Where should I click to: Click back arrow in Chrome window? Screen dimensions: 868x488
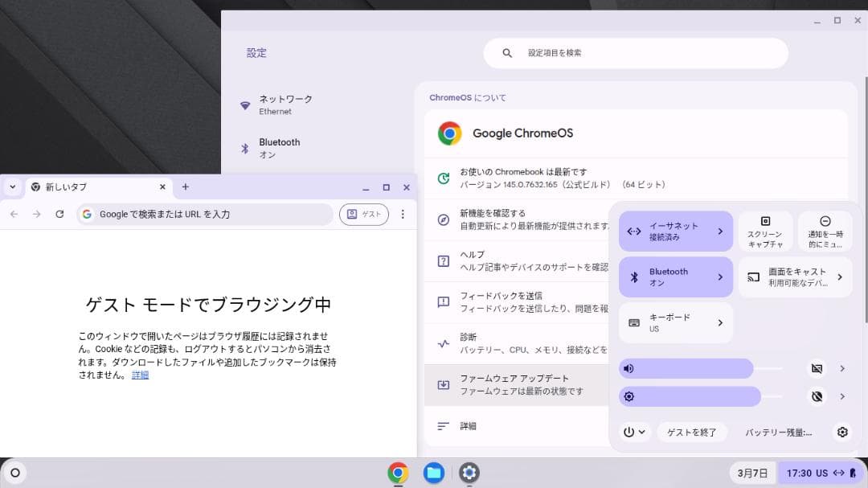tap(14, 215)
